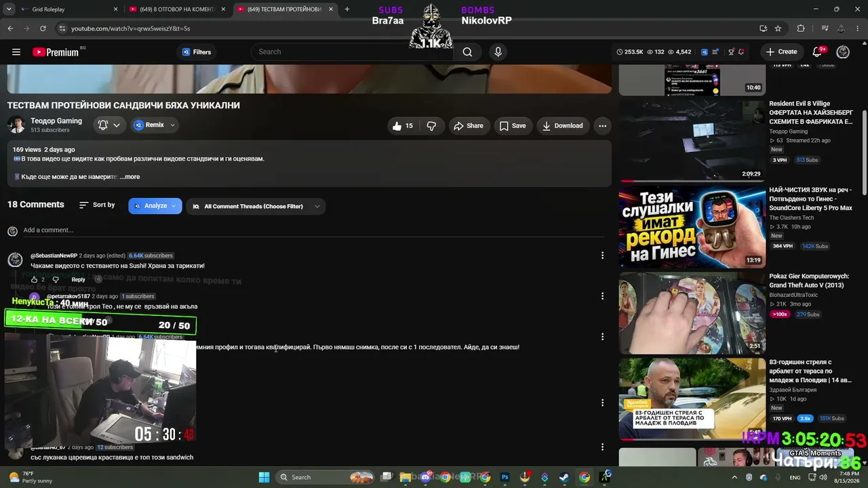The image size is (868, 488).
Task: Open the @petarrakov5187 commenter handle
Action: (x=68, y=296)
